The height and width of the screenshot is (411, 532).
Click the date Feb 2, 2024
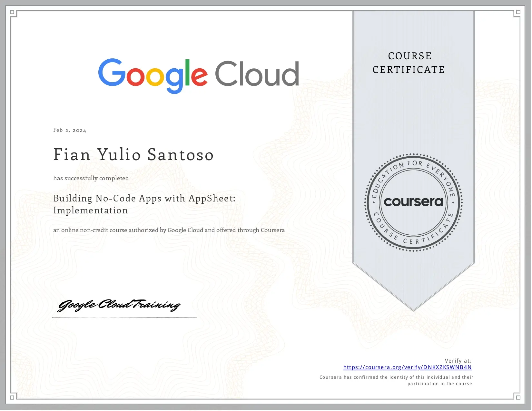tap(70, 131)
